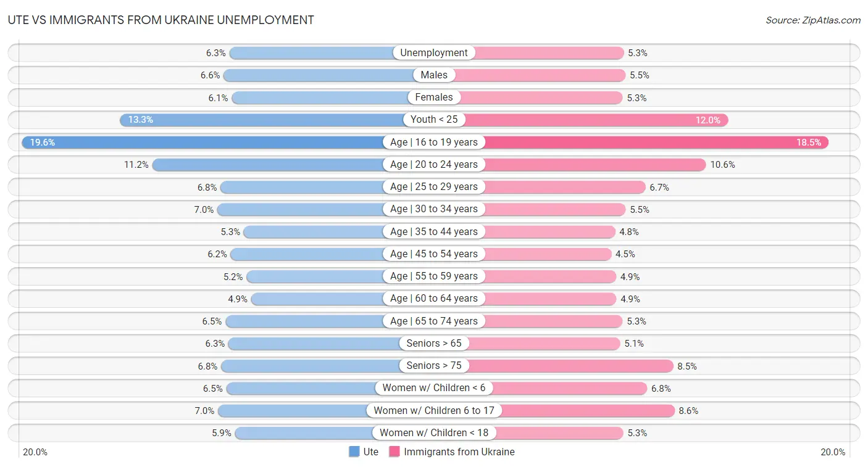Image resolution: width=868 pixels, height=467 pixels.
Task: Click the blue Age 16 to 19 bar
Action: 204,143
